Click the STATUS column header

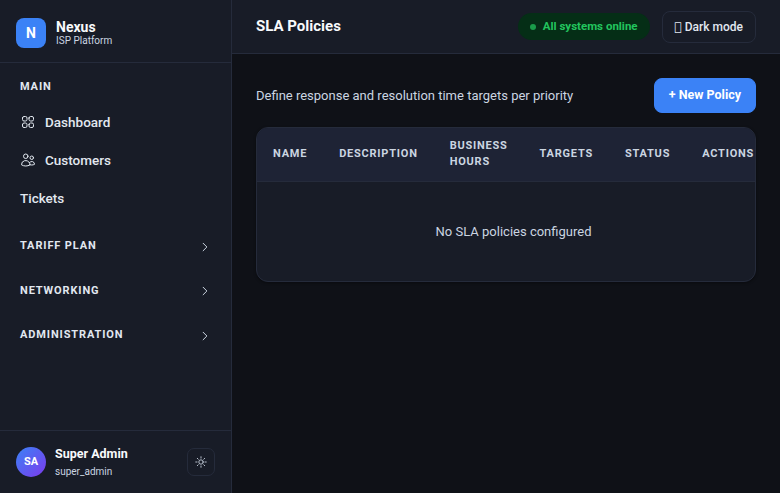click(647, 153)
